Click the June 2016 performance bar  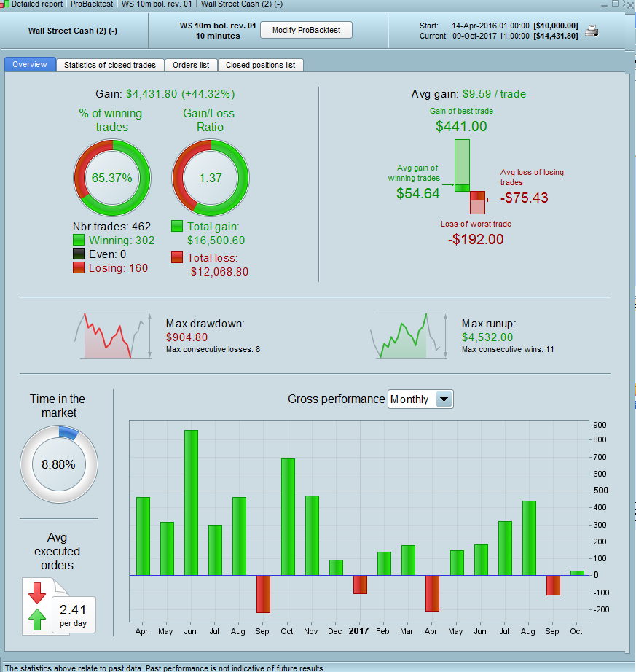[x=191, y=503]
